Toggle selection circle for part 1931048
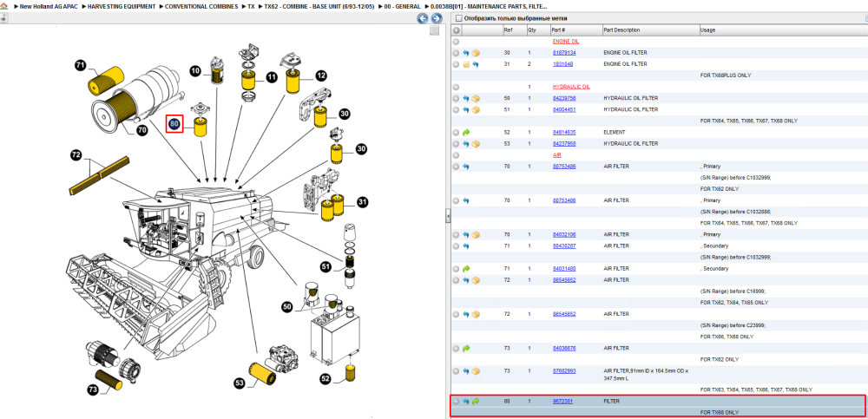This screenshot has width=868, height=419. coord(457,64)
